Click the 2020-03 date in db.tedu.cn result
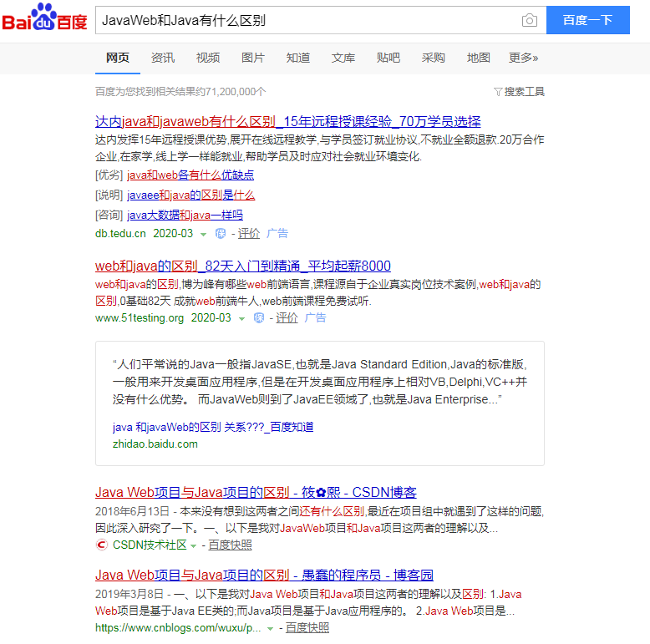Viewport: 650px width, 644px height. tap(173, 233)
